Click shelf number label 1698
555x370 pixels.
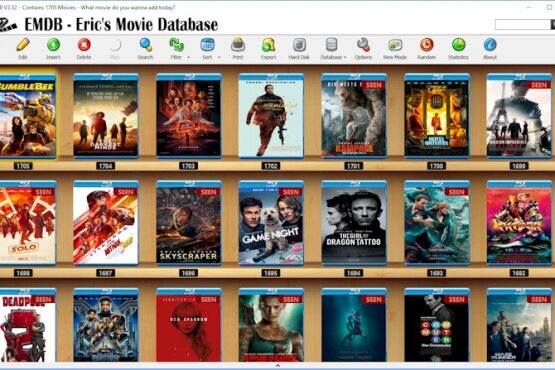[x=23, y=273]
